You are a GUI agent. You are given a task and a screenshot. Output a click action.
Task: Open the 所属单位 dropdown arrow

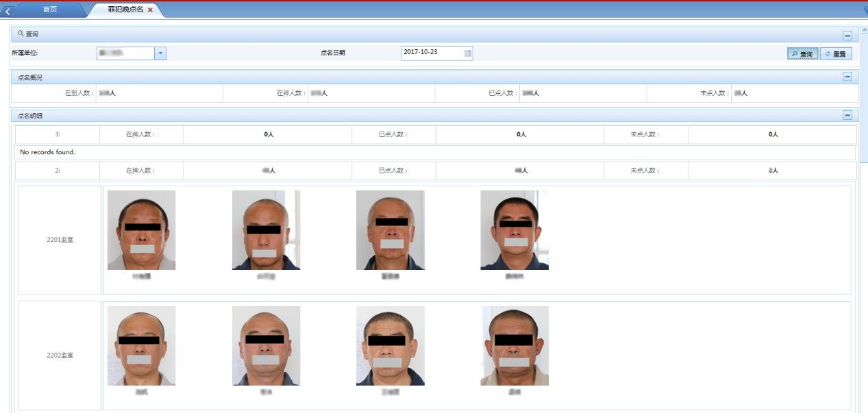[x=160, y=53]
